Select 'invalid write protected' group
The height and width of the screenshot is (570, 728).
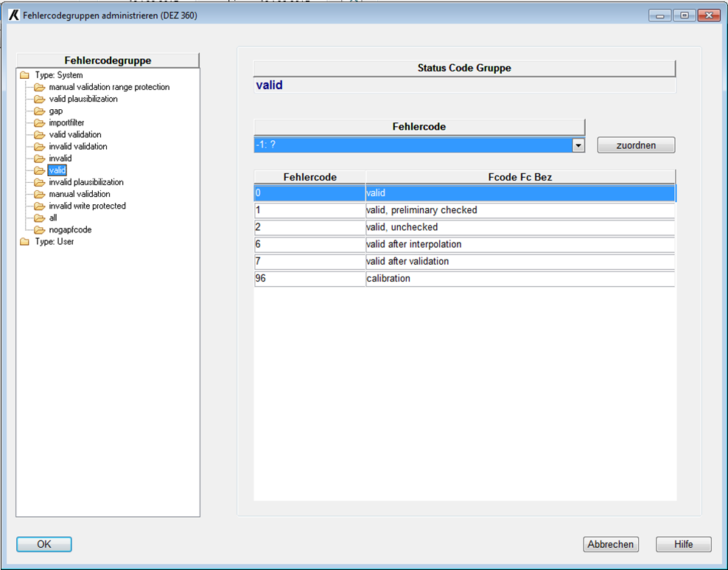coord(87,206)
